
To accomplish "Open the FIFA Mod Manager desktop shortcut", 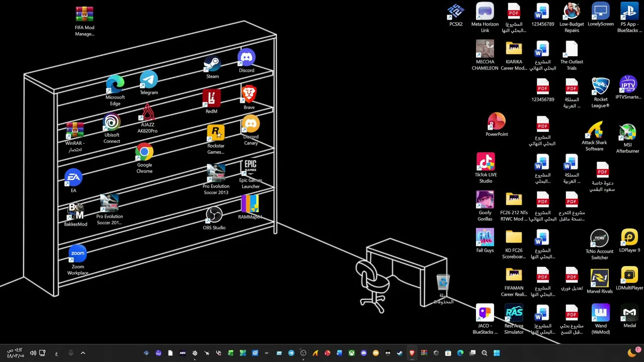I will 85,22.
